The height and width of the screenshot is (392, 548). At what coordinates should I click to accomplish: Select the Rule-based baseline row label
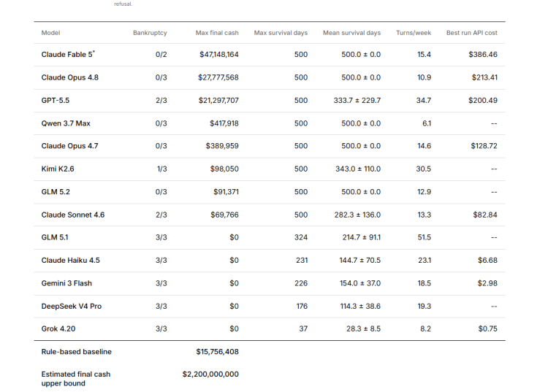(76, 352)
